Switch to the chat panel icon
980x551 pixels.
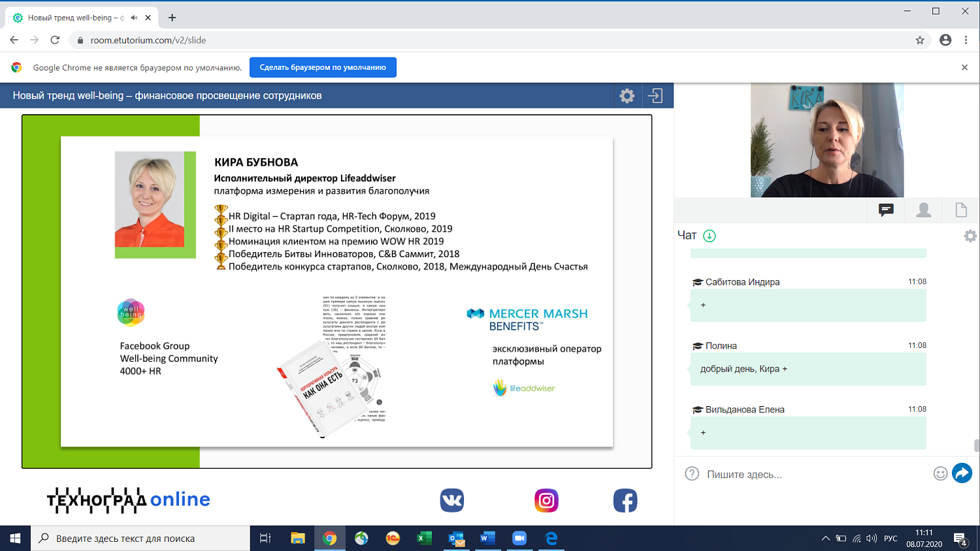(x=886, y=210)
